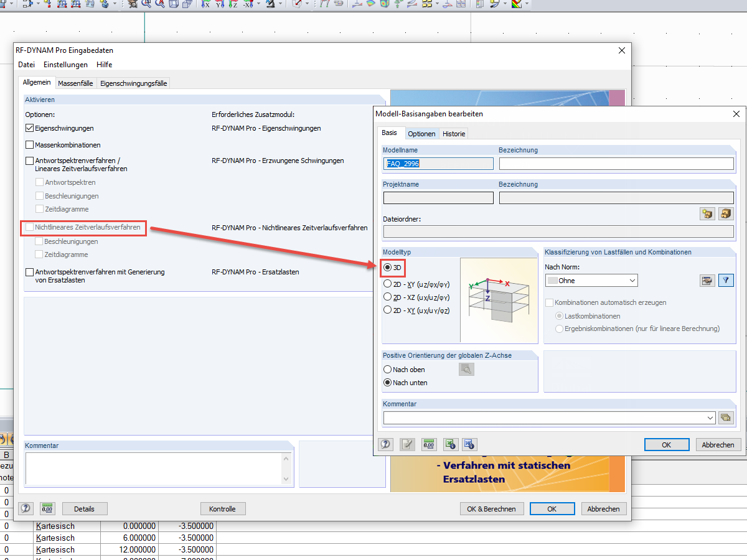Enable the Massenkombinationen checkbox
The height and width of the screenshot is (560, 747).
(x=29, y=144)
